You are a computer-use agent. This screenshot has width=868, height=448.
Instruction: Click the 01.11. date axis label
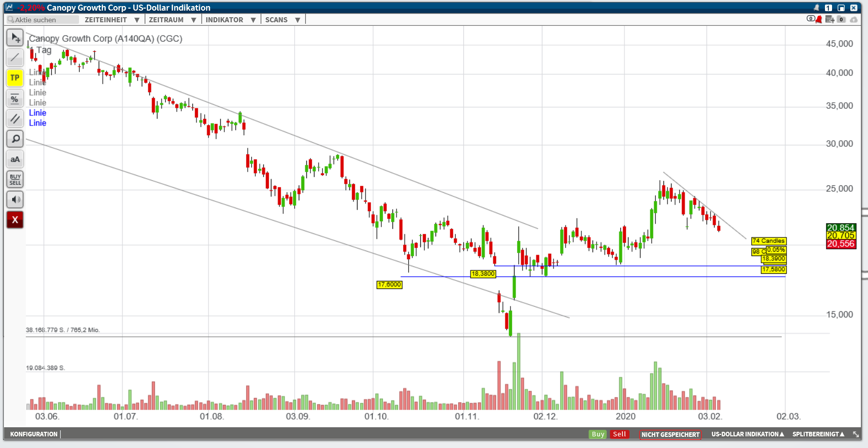467,416
